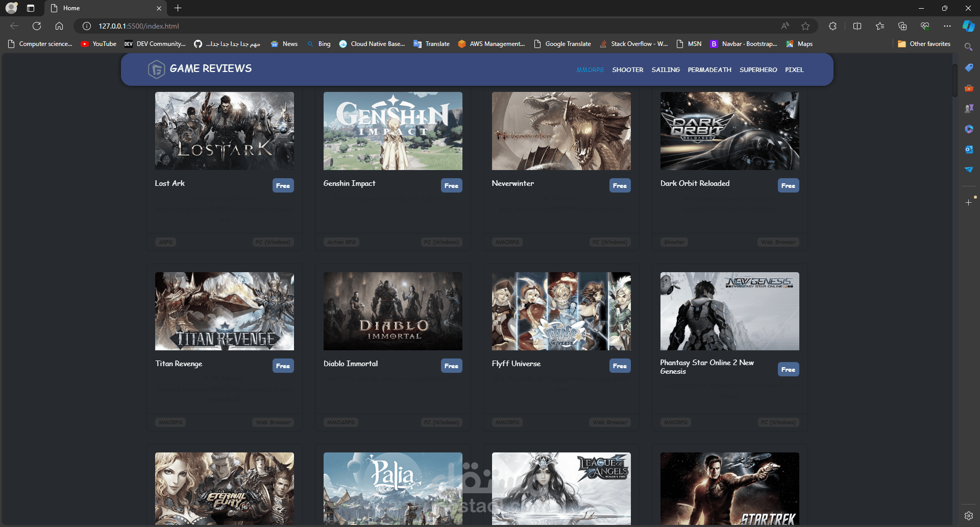Viewport: 980px width, 527px height.
Task: Click the Game Reviews logo icon
Action: (x=156, y=69)
